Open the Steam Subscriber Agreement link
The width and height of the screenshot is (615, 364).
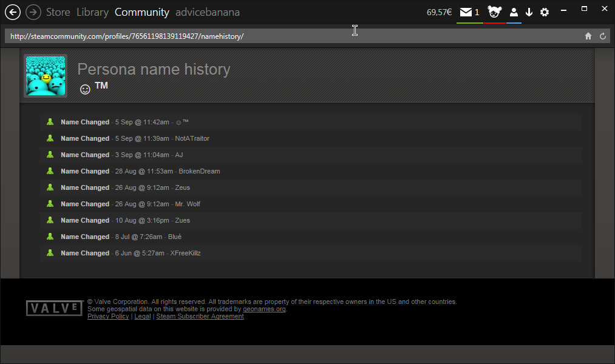point(200,317)
